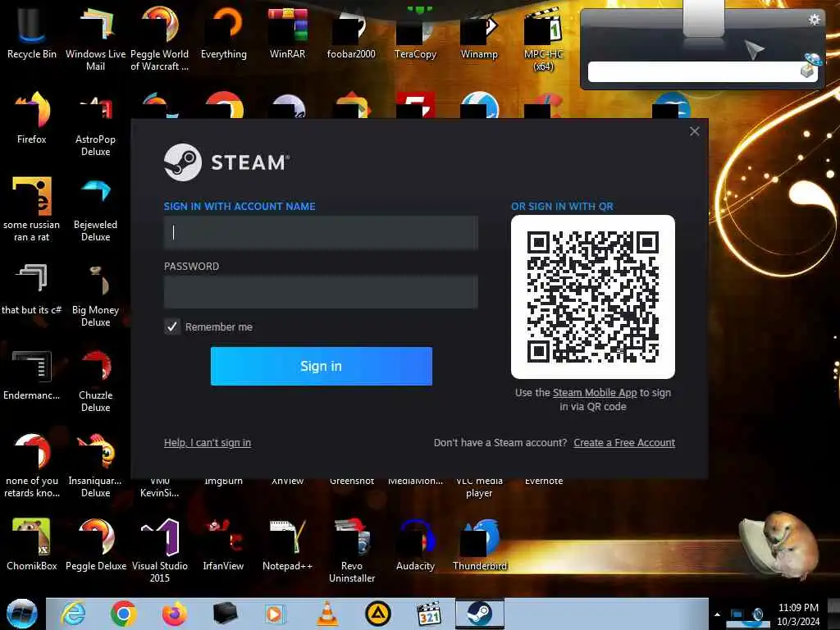Toggle the Remember me checkbox
Screen dimensions: 840x630
172,326
